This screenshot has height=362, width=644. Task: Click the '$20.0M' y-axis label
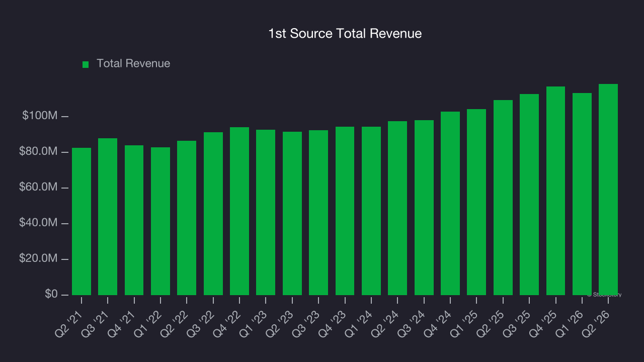tap(38, 259)
